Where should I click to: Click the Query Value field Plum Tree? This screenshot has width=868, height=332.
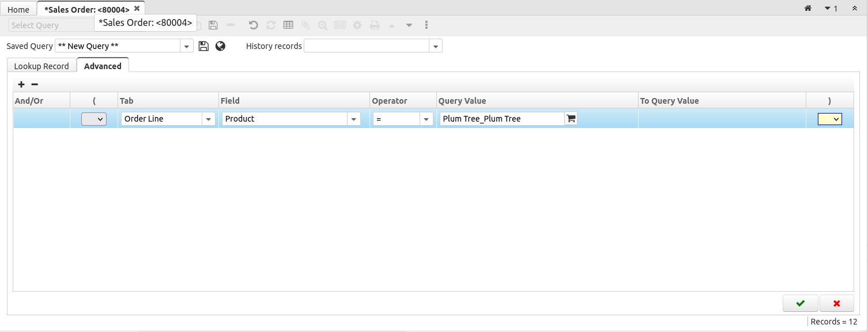click(501, 119)
